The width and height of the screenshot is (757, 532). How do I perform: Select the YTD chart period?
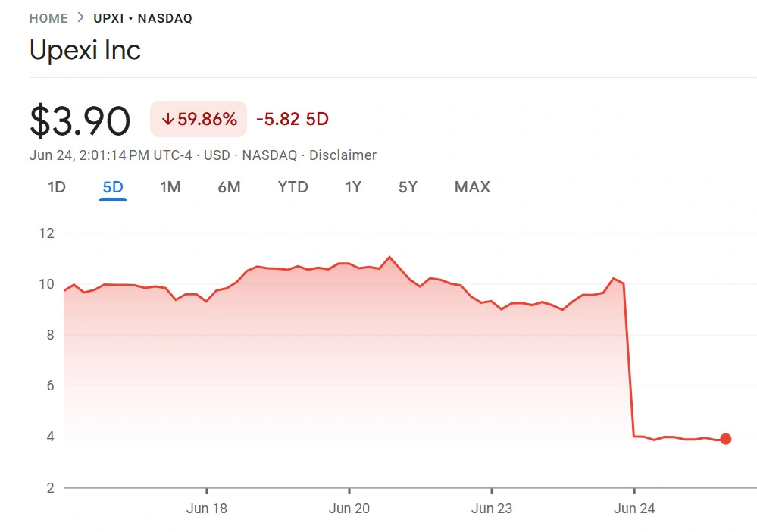click(x=292, y=187)
